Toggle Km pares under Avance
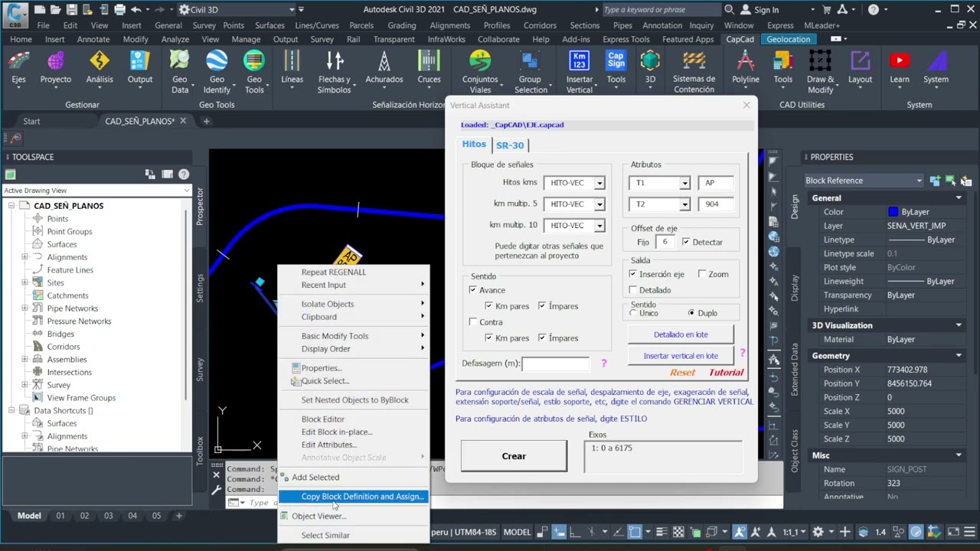This screenshot has height=551, width=980. (488, 306)
